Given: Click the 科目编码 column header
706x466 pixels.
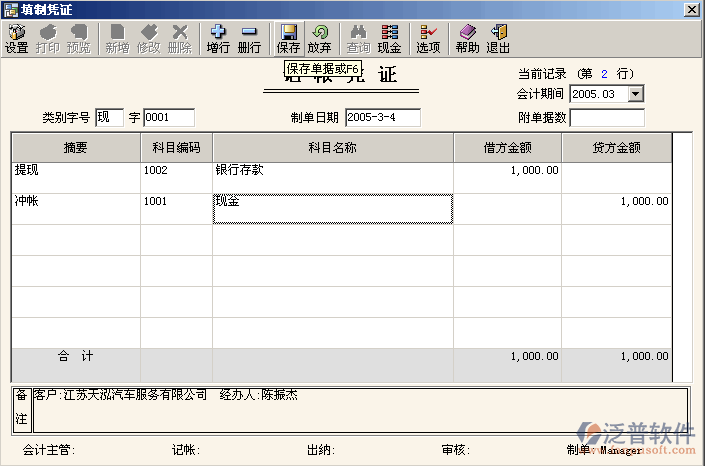Looking at the screenshot, I should pos(176,148).
